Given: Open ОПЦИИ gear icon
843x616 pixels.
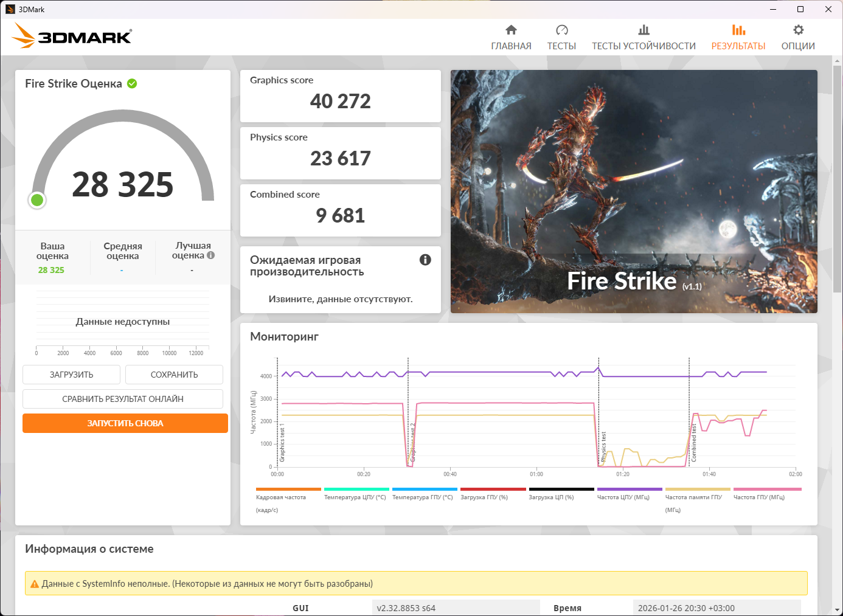Looking at the screenshot, I should click(798, 30).
